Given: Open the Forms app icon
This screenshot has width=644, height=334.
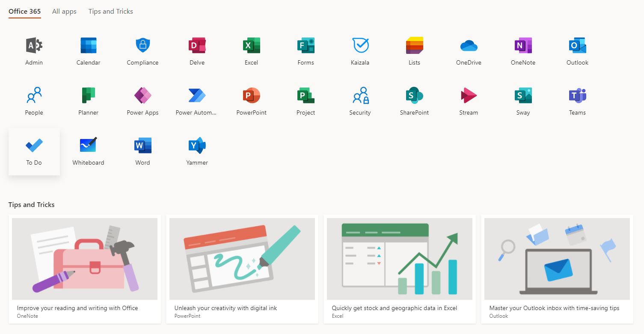Looking at the screenshot, I should (306, 45).
